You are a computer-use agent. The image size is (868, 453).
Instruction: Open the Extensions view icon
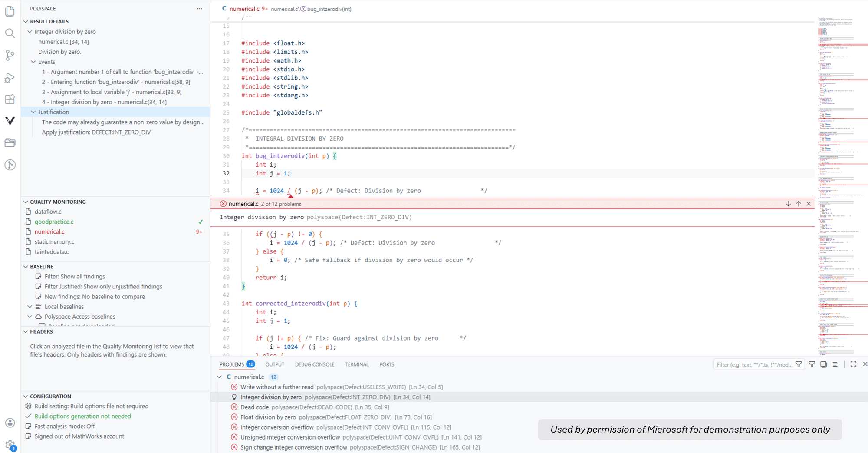click(10, 99)
